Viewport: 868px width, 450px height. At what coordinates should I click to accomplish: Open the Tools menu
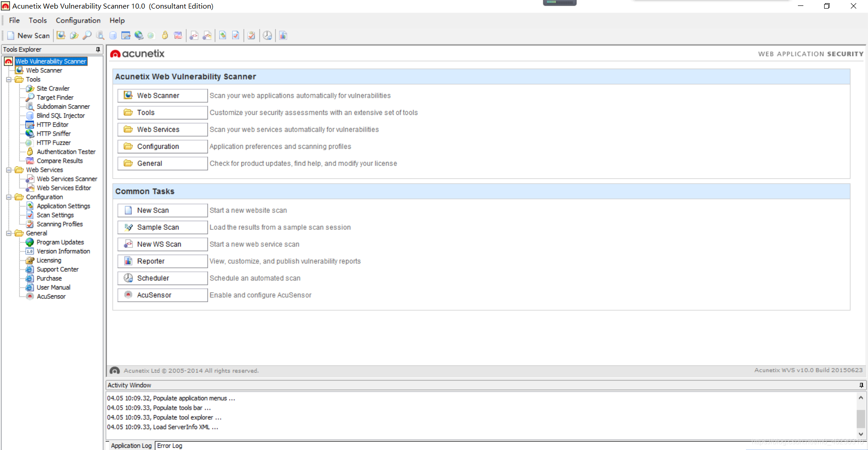(x=38, y=20)
